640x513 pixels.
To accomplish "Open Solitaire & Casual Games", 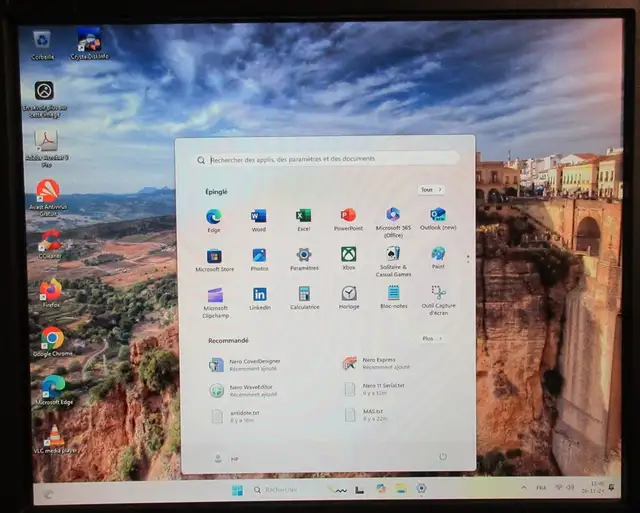I will pyautogui.click(x=393, y=262).
